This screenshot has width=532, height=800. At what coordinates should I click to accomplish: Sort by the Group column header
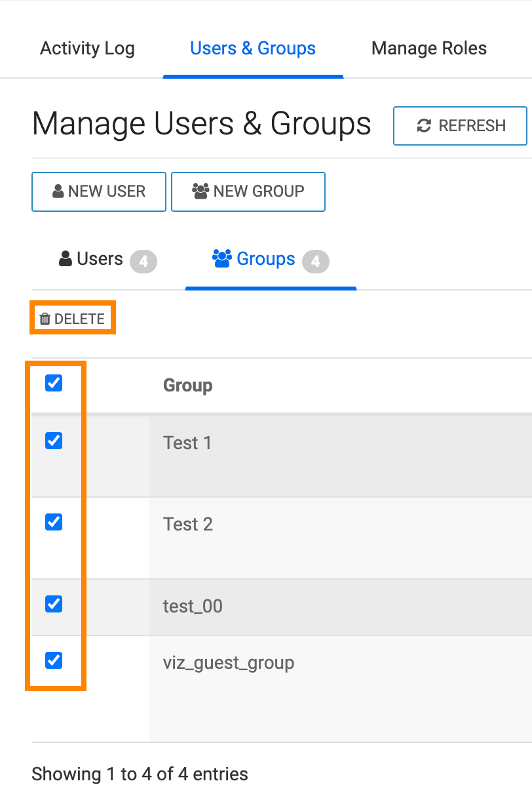[188, 386]
